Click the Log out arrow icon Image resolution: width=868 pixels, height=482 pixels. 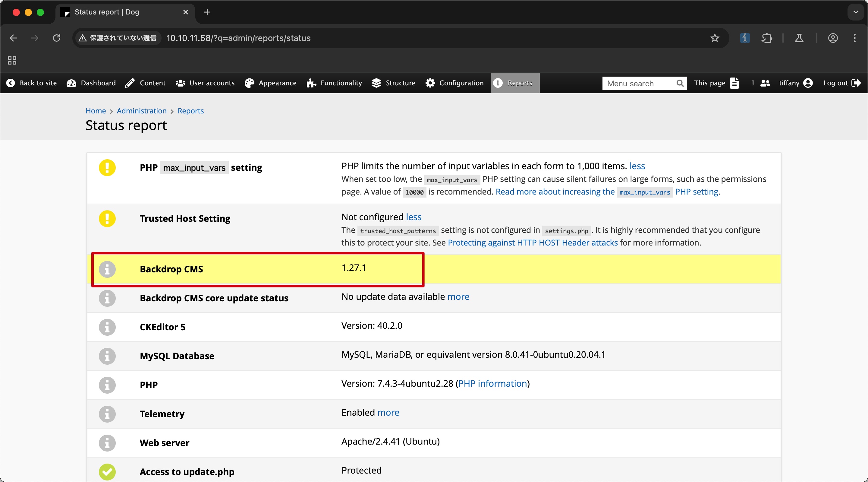(856, 83)
